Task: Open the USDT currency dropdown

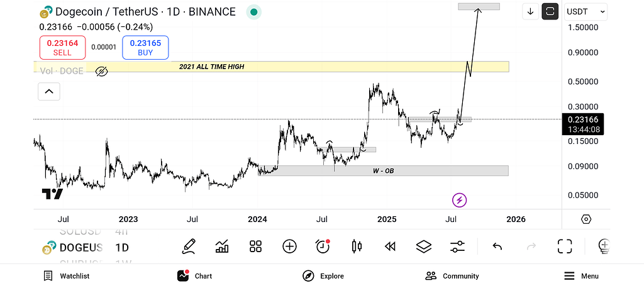Action: click(586, 11)
